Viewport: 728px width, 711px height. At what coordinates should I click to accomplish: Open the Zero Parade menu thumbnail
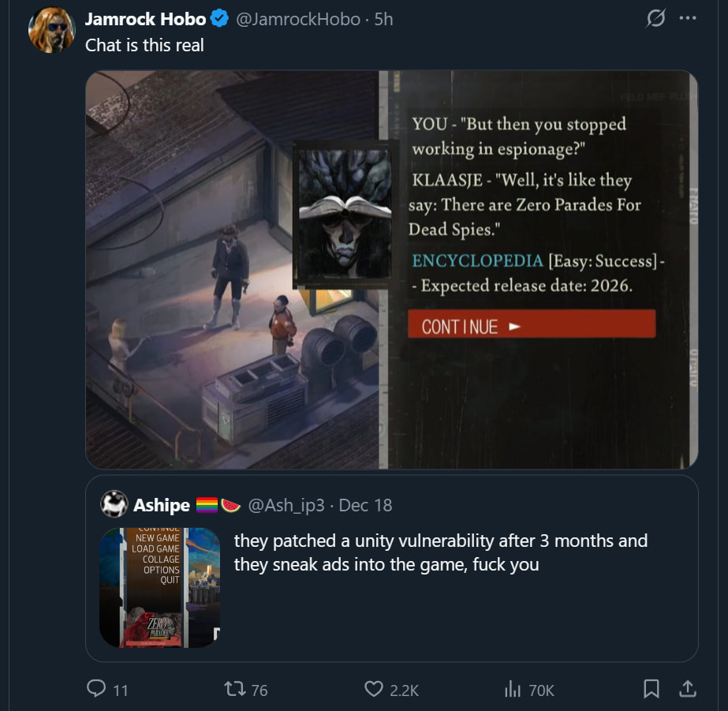(x=159, y=587)
